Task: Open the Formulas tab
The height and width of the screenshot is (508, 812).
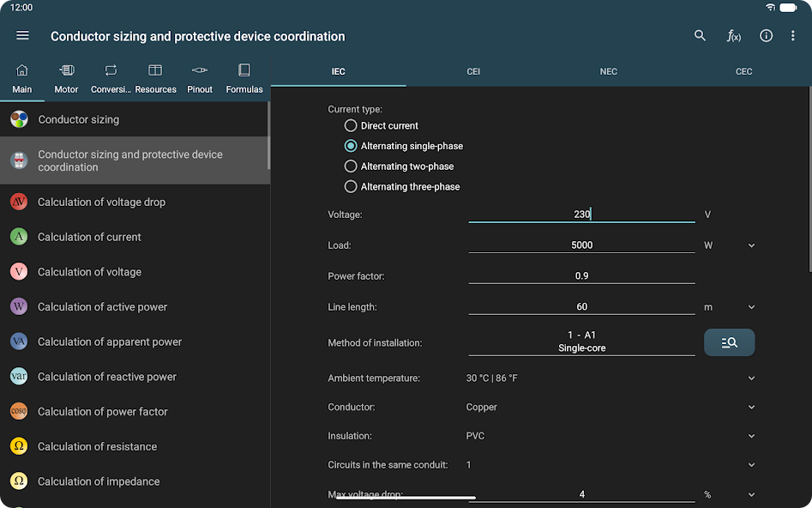Action: tap(244, 79)
